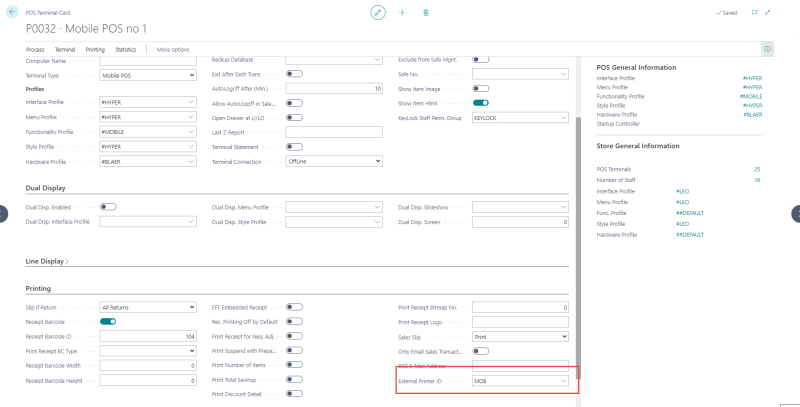Toggle Exit After Each Trans. switch

[294, 74]
